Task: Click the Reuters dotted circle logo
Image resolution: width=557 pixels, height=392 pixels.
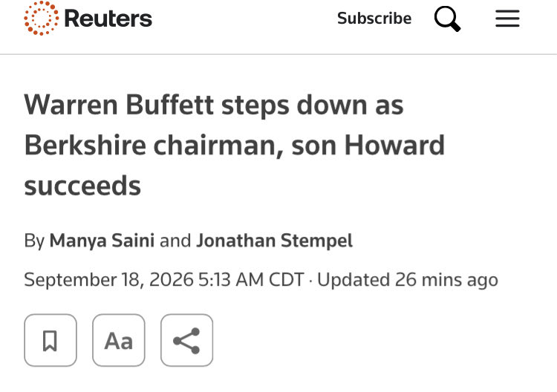Action: [41, 18]
